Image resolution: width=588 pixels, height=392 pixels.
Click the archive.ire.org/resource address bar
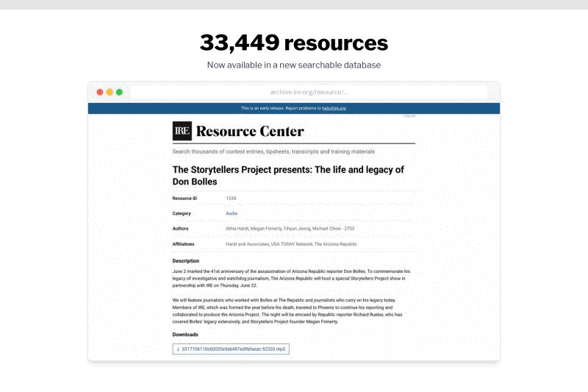tap(309, 92)
